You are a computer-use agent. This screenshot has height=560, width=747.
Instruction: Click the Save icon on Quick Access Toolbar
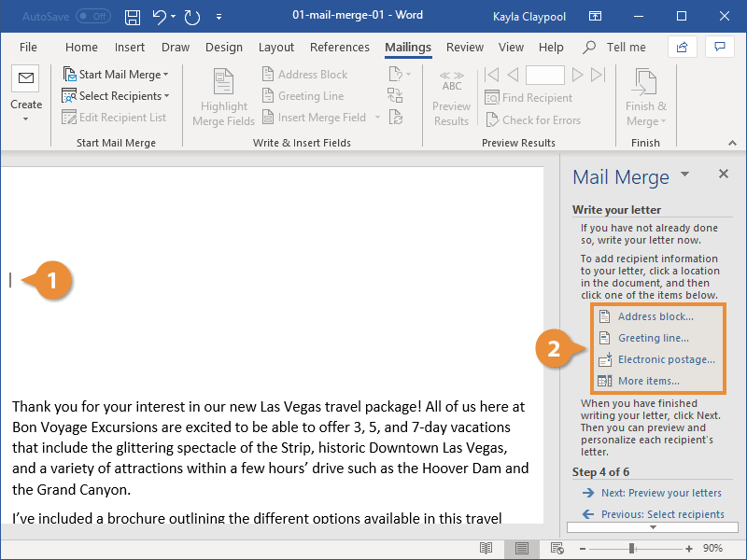(x=132, y=16)
